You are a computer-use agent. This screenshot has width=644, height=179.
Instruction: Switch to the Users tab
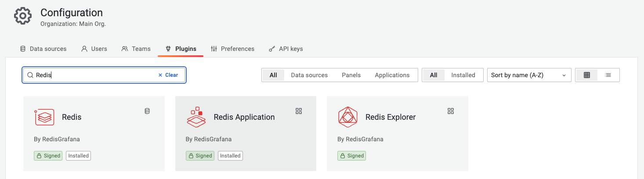[94, 49]
